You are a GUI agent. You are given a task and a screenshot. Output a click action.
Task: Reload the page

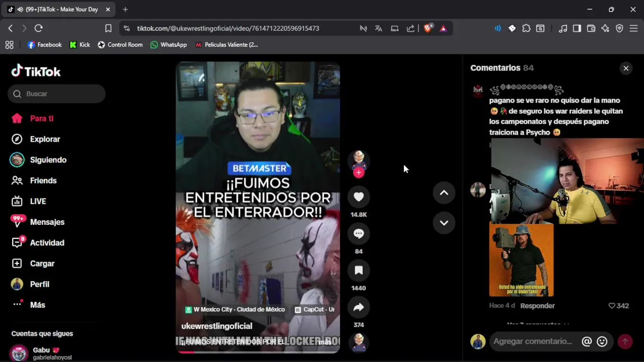coord(38,28)
